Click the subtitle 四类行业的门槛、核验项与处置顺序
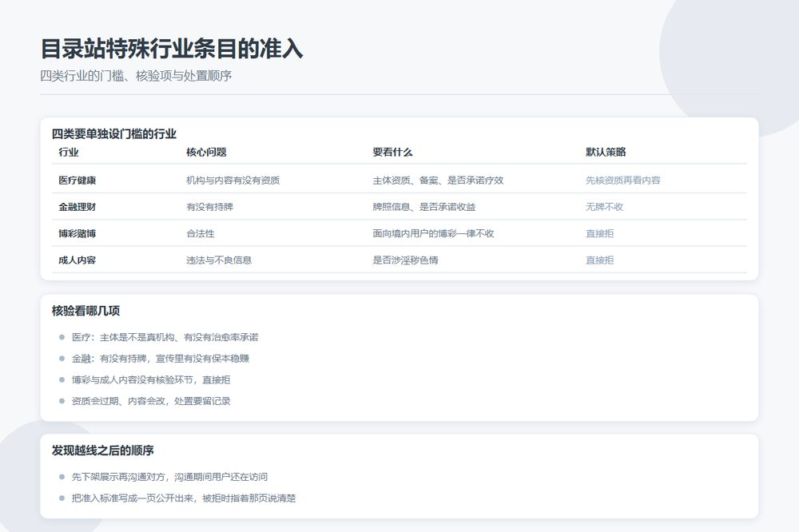799x532 pixels. pos(136,76)
